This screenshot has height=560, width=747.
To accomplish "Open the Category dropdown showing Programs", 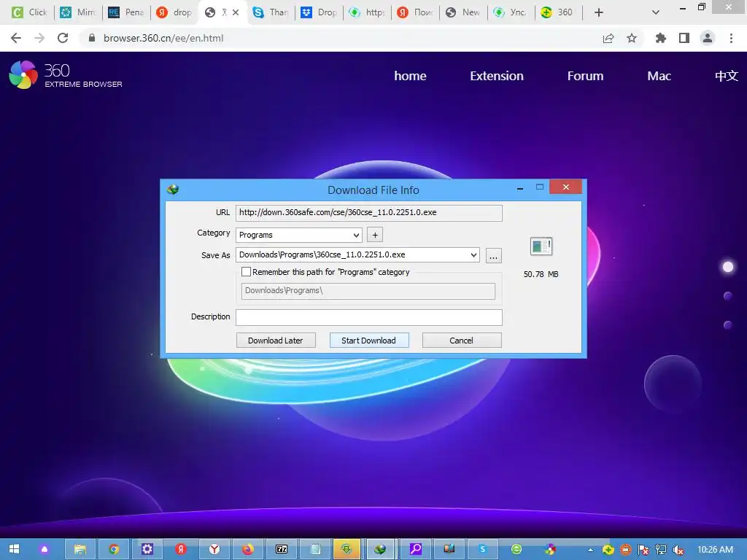I will (x=298, y=235).
